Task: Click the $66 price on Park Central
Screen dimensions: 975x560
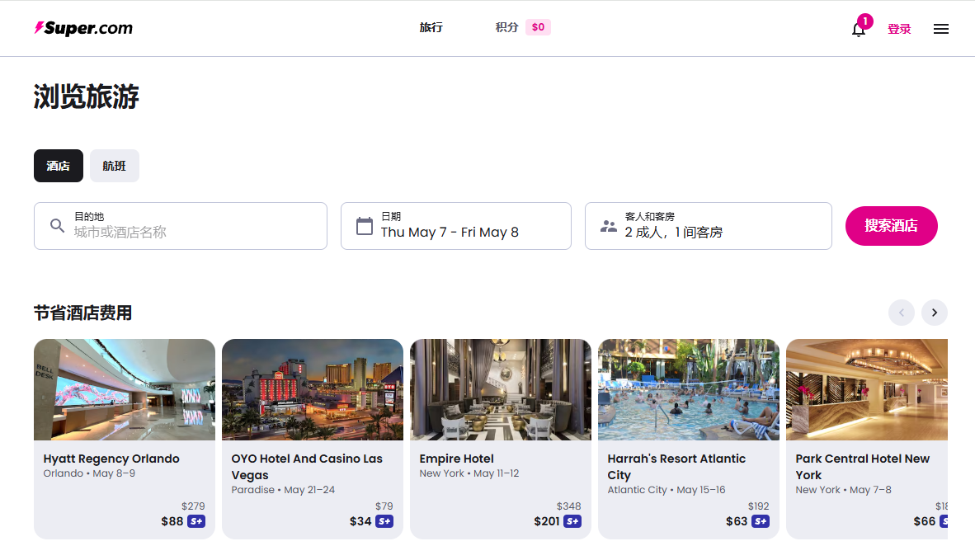Action: coord(924,521)
